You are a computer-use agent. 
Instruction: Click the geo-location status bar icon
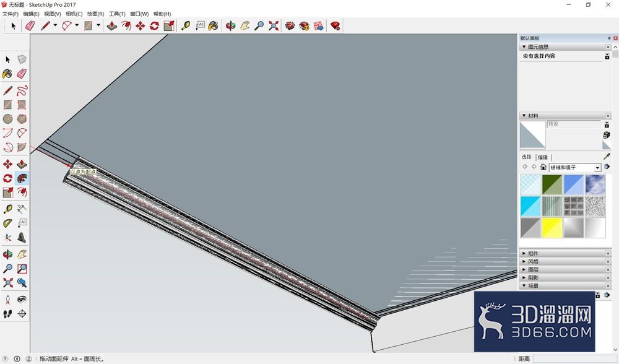point(5,359)
